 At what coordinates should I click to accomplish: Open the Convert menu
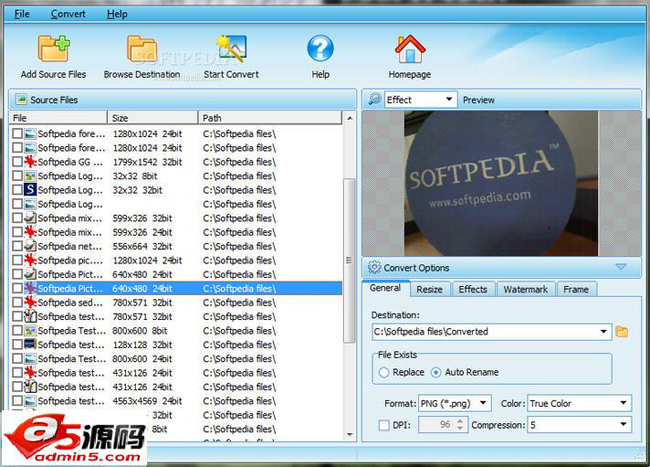tap(68, 14)
